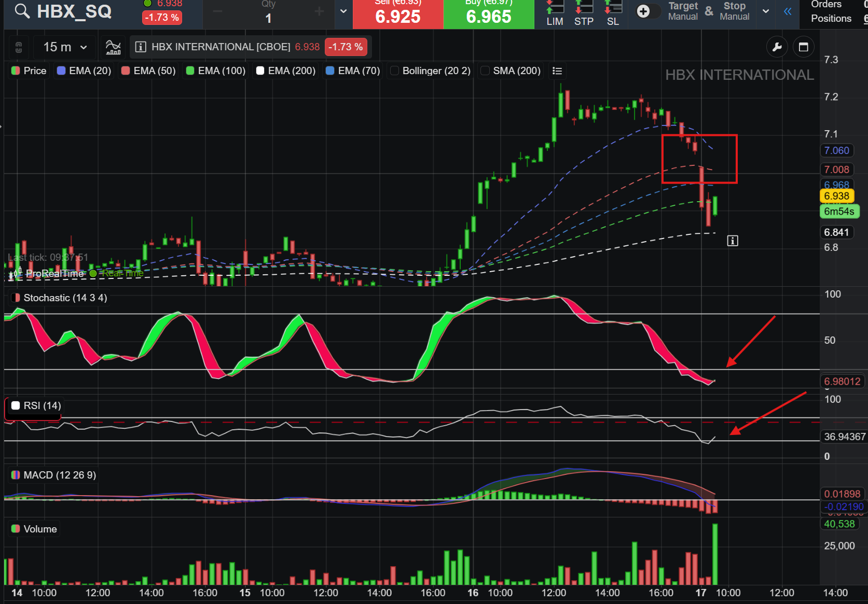Click the info icon beside HBX INTERNATIONAL
The image size is (868, 604).
(x=140, y=47)
